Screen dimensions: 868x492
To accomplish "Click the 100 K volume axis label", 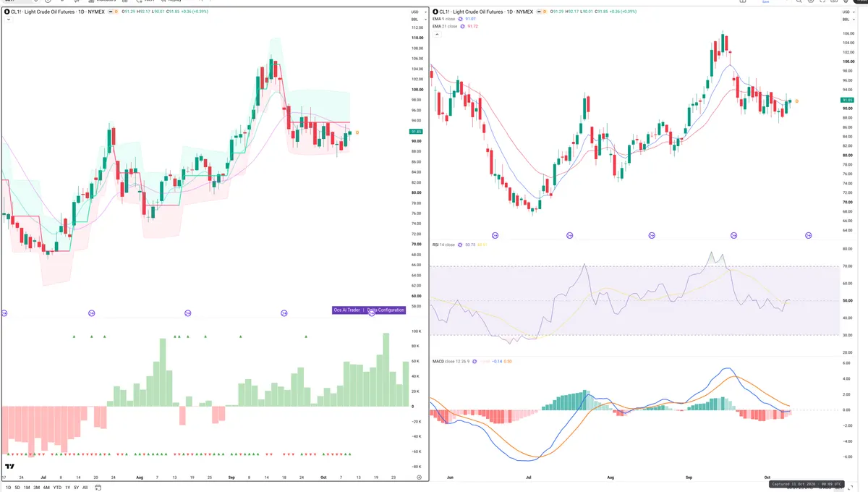I will click(417, 331).
